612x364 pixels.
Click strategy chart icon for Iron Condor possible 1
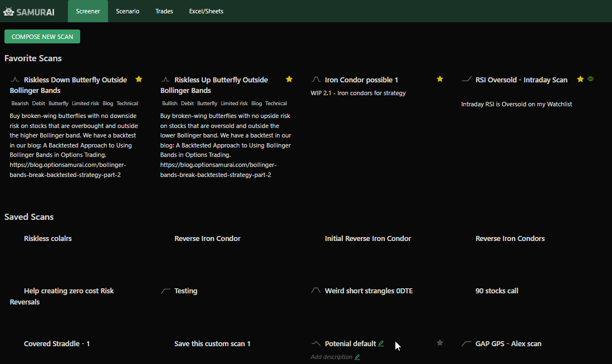[x=316, y=80]
